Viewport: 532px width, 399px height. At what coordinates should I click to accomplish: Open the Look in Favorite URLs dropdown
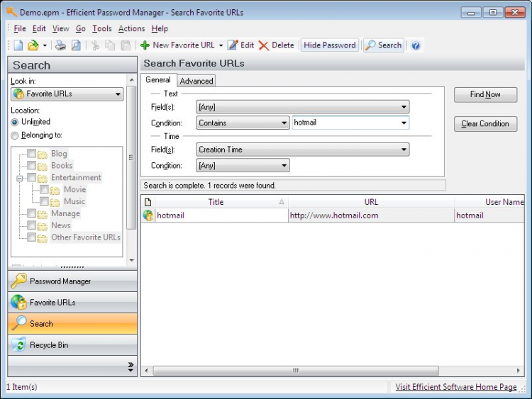tap(67, 94)
